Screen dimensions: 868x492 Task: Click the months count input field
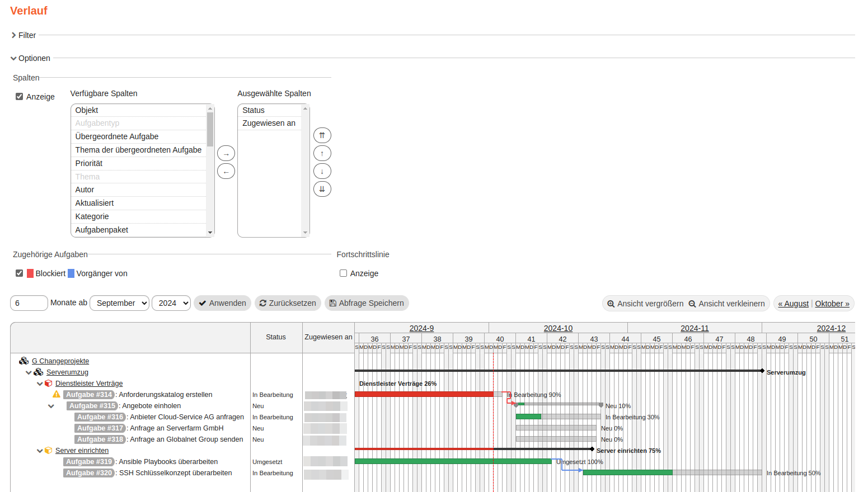[x=29, y=303]
